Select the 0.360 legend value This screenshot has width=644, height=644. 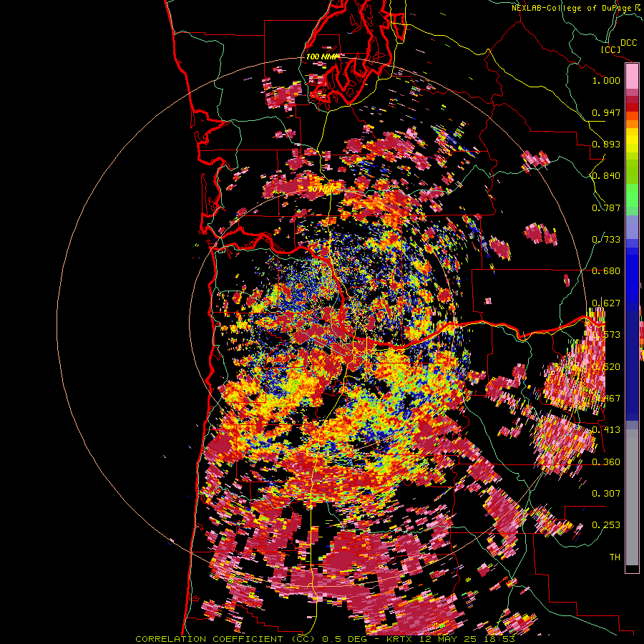[x=606, y=462]
